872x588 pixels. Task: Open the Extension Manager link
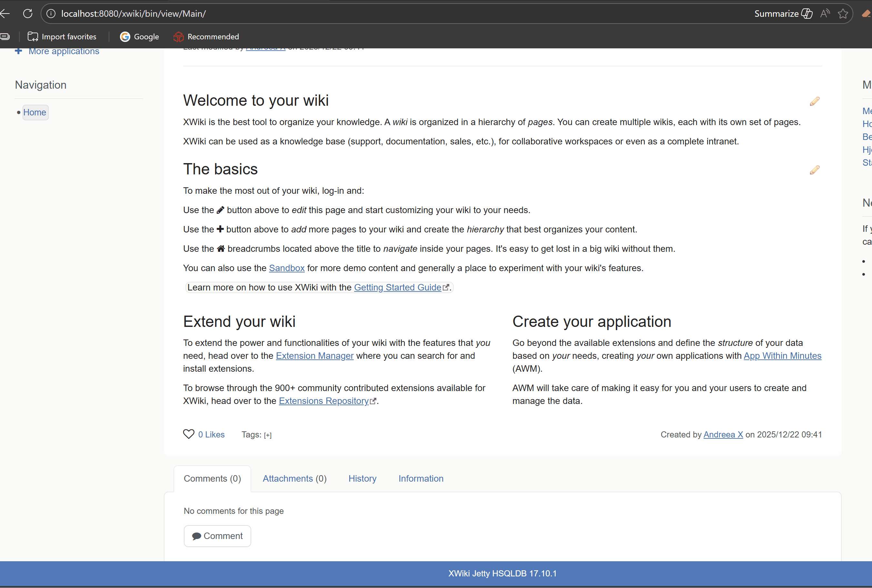[314, 356]
